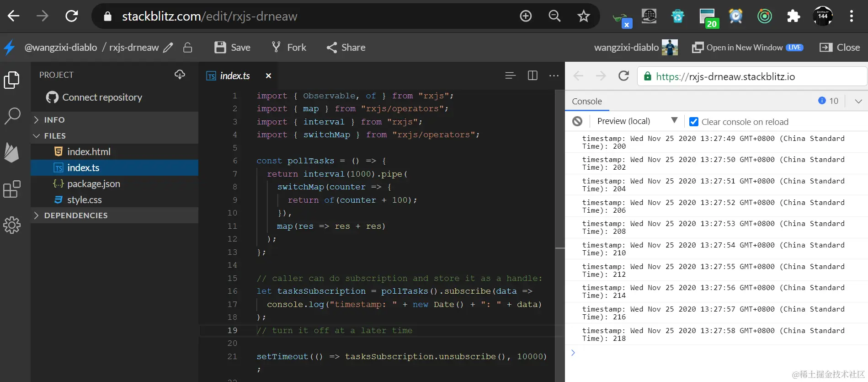Click the StackBlitz lightning bolt logo
Viewport: 868px width, 382px height.
pos(9,47)
